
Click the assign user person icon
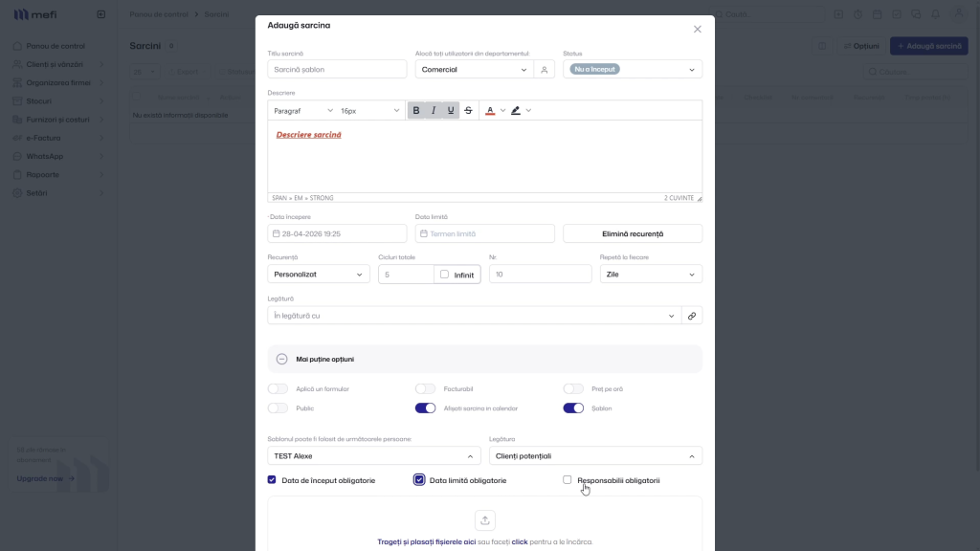(x=545, y=69)
